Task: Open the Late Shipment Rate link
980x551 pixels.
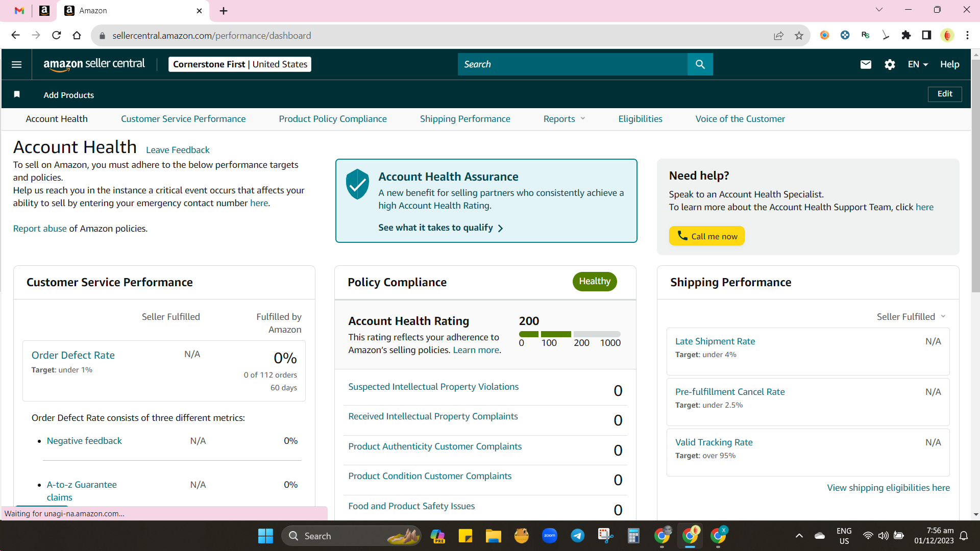Action: (x=715, y=341)
